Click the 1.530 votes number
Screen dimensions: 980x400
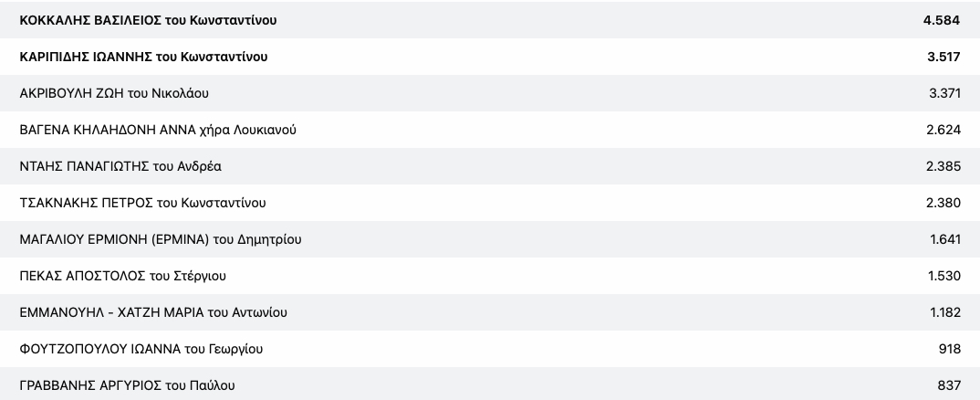pos(943,276)
